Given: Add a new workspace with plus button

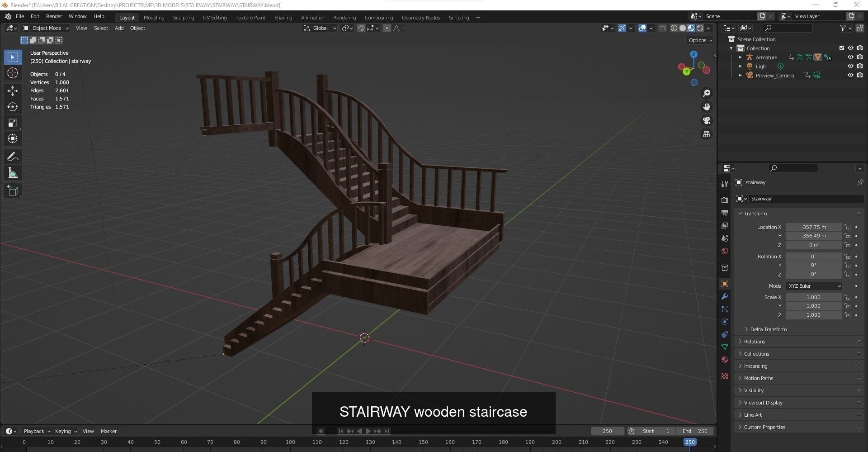Looking at the screenshot, I should click(x=478, y=18).
